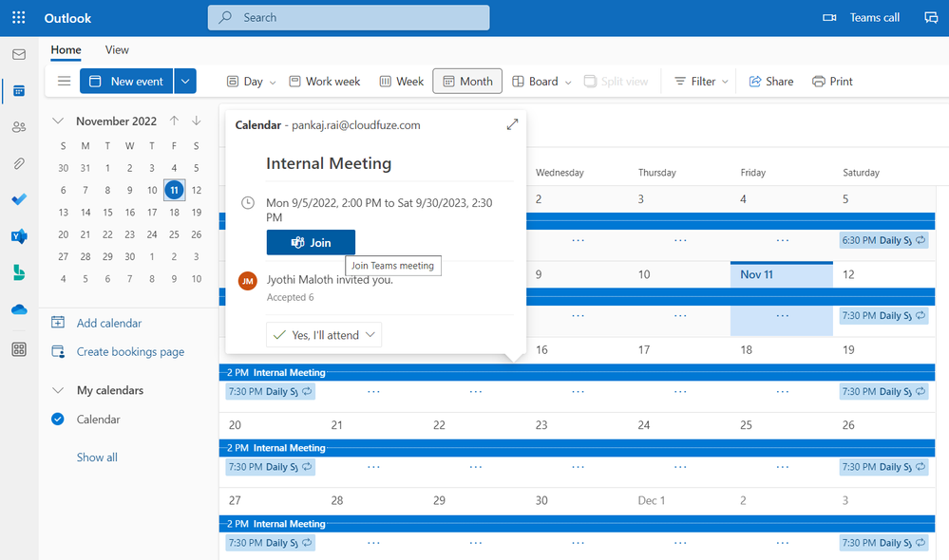This screenshot has width=949, height=560.
Task: Open Yammer app in rail
Action: point(19,235)
